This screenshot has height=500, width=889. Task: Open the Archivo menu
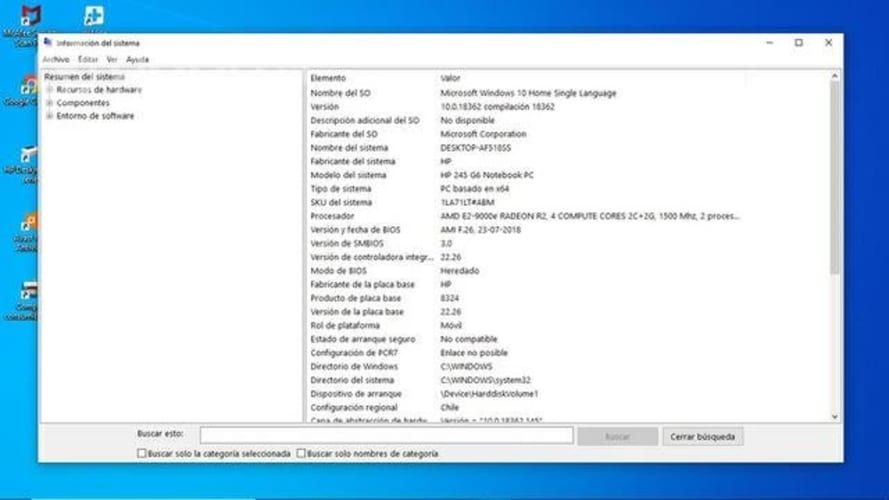[x=56, y=60]
